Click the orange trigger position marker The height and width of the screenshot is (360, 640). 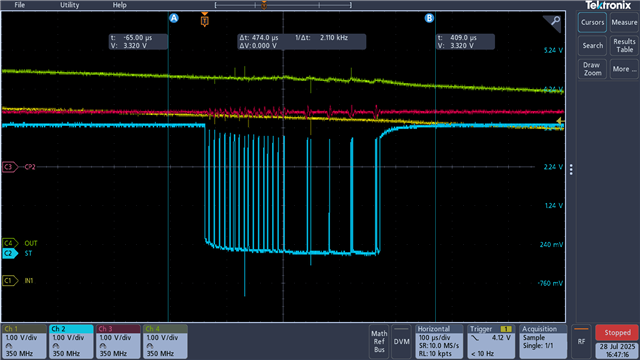[x=204, y=20]
